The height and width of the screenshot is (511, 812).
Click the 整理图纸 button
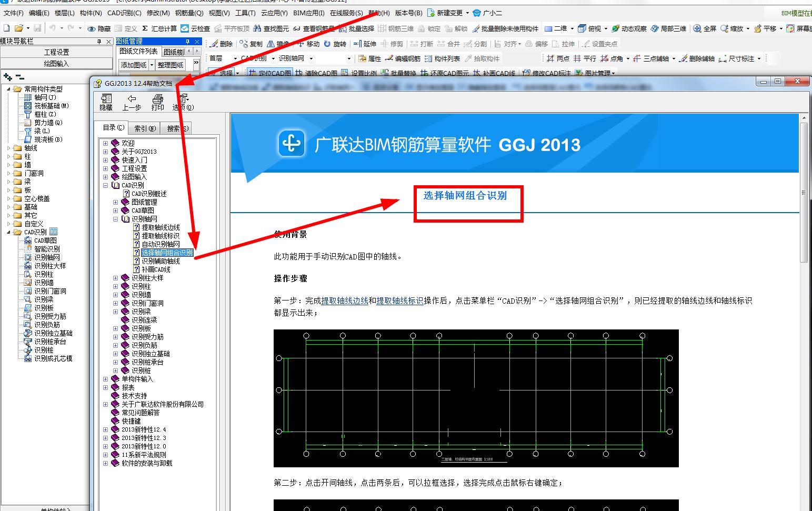tap(171, 65)
